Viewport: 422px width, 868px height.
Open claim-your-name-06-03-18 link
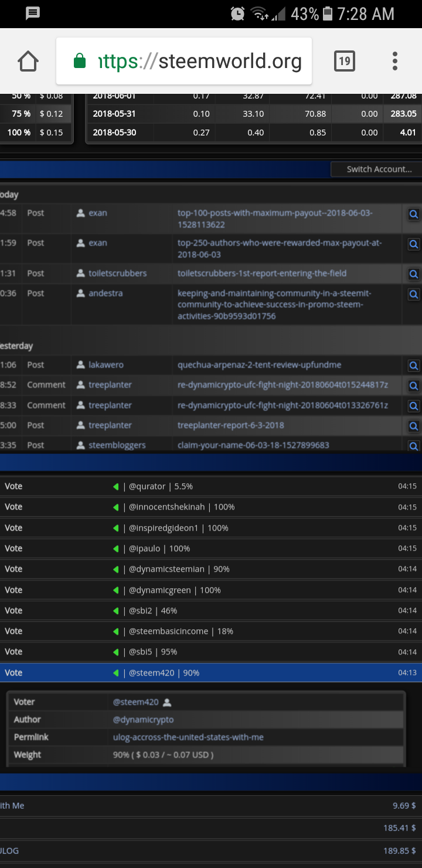click(x=253, y=445)
